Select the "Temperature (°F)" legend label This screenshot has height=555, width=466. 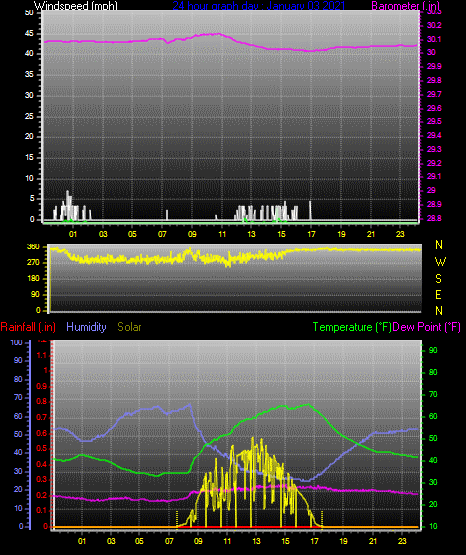point(352,327)
